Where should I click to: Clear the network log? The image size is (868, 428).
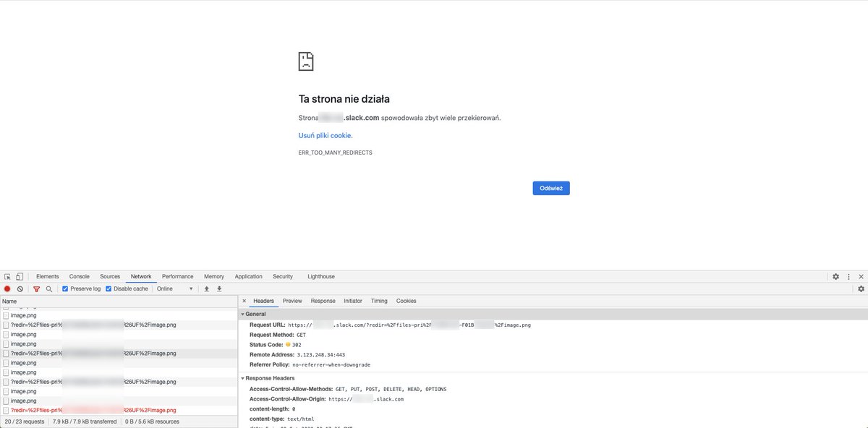tap(20, 288)
